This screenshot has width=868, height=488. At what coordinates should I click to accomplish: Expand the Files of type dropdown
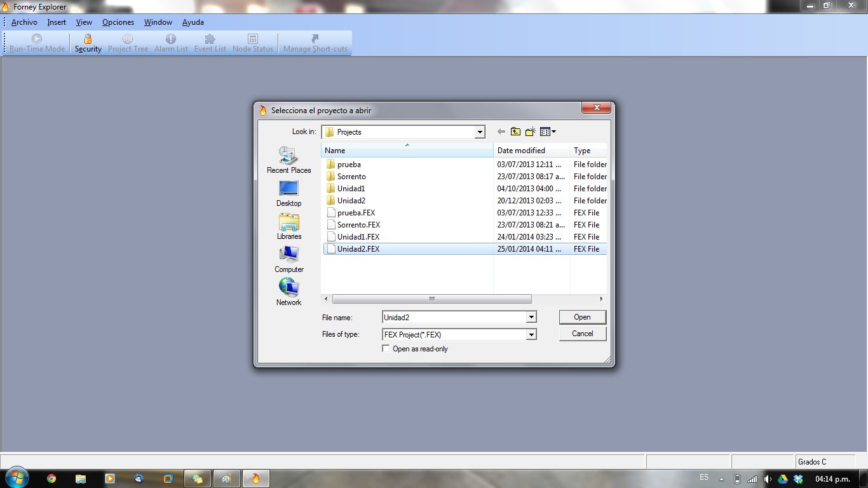pyautogui.click(x=531, y=335)
